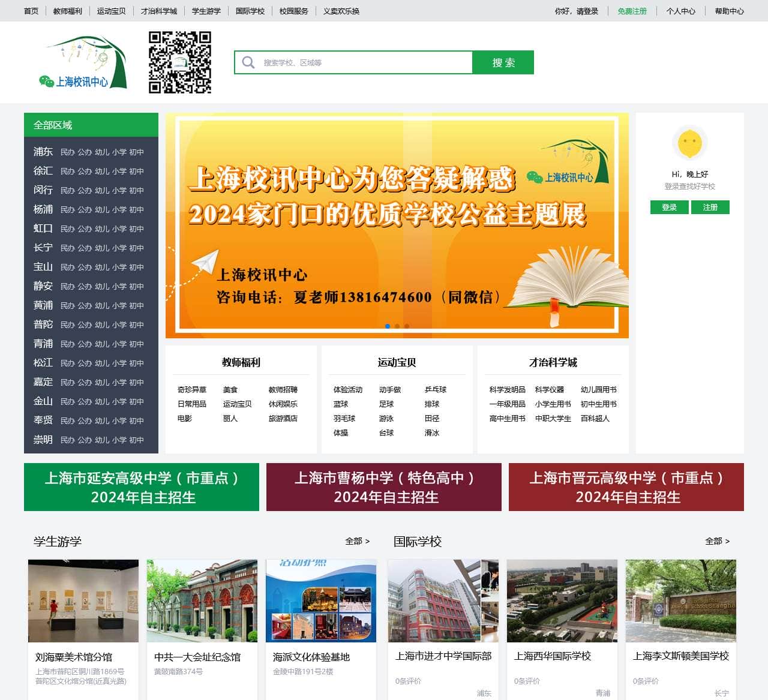Click the 免费注册 link
Viewport: 768px width, 700px height.
[x=632, y=11]
